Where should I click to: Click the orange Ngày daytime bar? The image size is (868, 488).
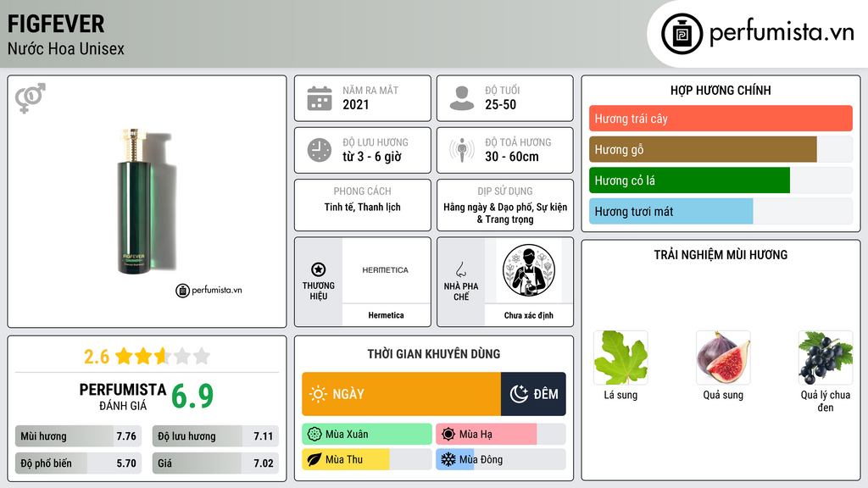pyautogui.click(x=401, y=394)
